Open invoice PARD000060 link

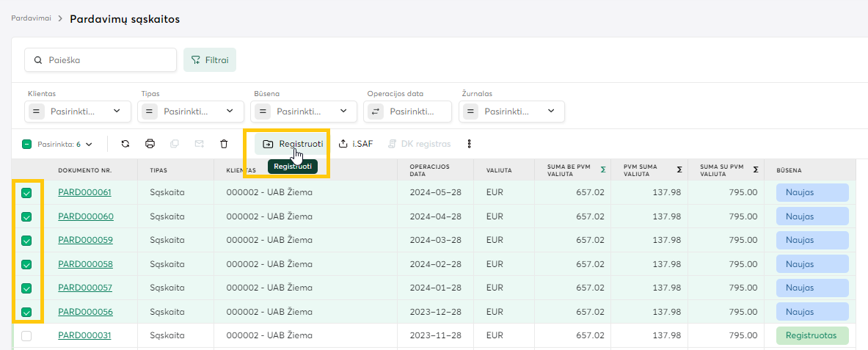(86, 216)
